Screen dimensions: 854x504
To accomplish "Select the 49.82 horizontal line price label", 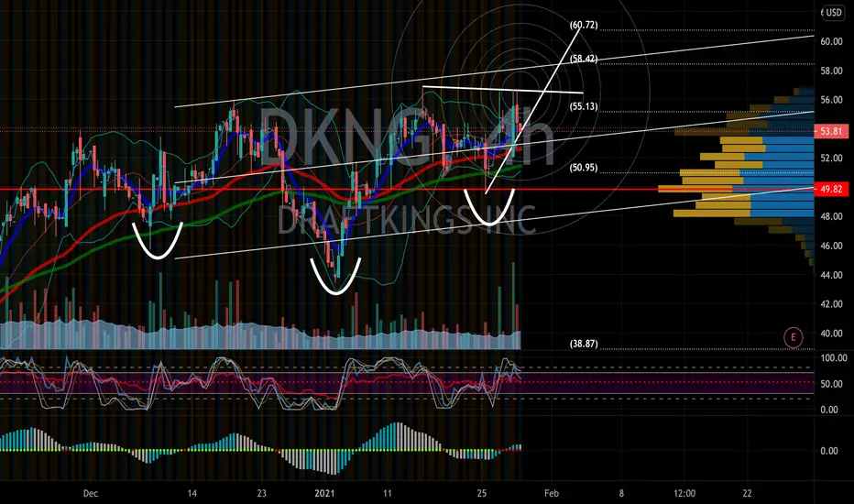I will tap(831, 189).
